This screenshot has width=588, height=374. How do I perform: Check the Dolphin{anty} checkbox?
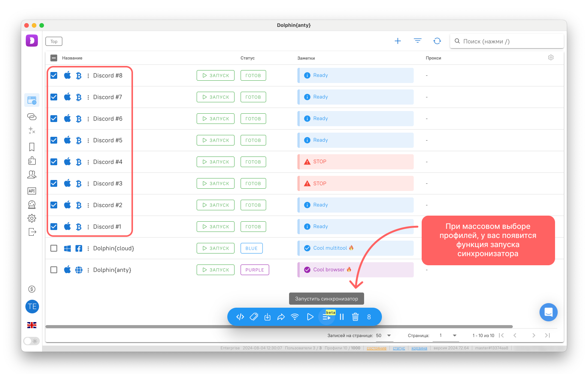[x=54, y=270]
